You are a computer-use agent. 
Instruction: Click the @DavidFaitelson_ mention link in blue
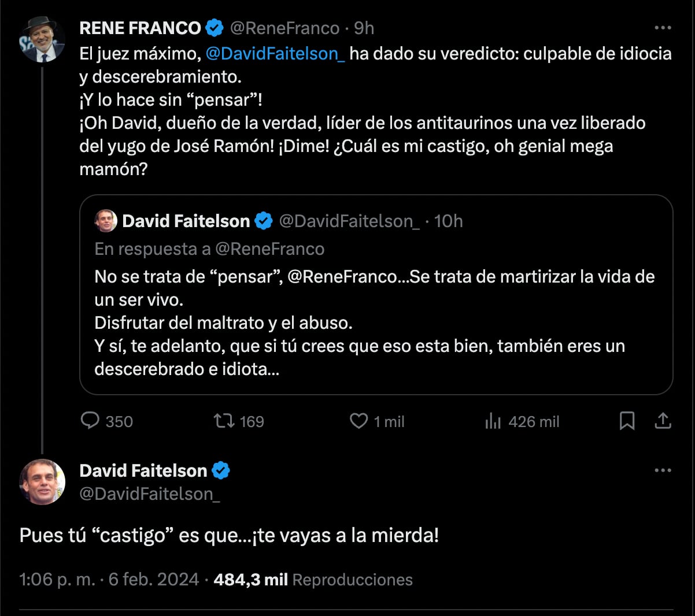point(275,54)
